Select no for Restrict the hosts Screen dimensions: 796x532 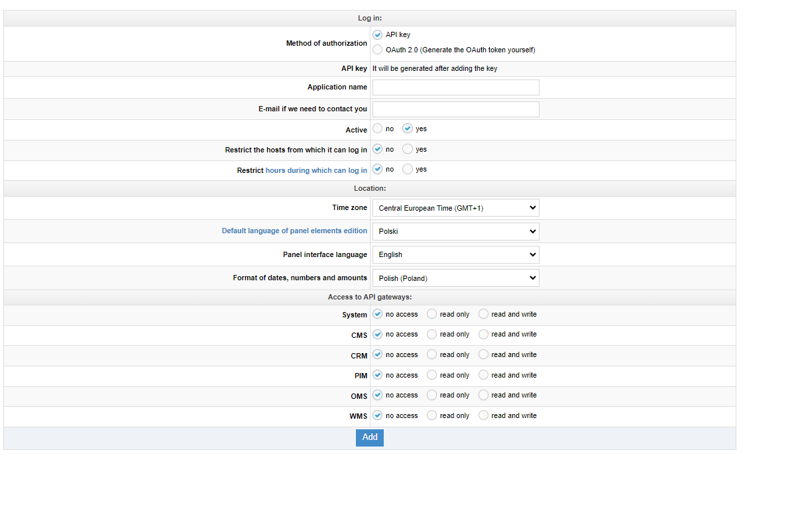(378, 149)
